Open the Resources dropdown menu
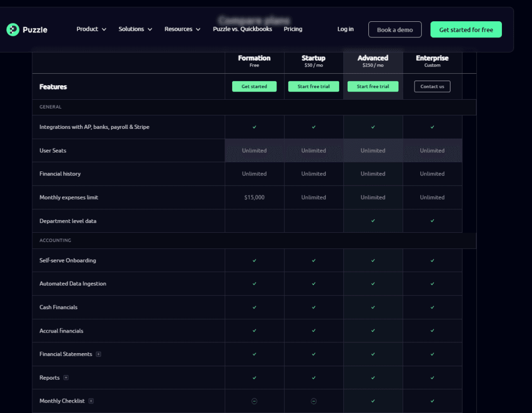Screen dimensions: 532x413 (x=182, y=29)
